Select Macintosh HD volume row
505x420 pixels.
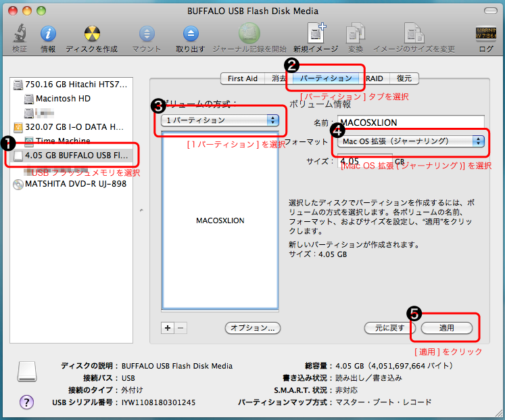[x=71, y=99]
